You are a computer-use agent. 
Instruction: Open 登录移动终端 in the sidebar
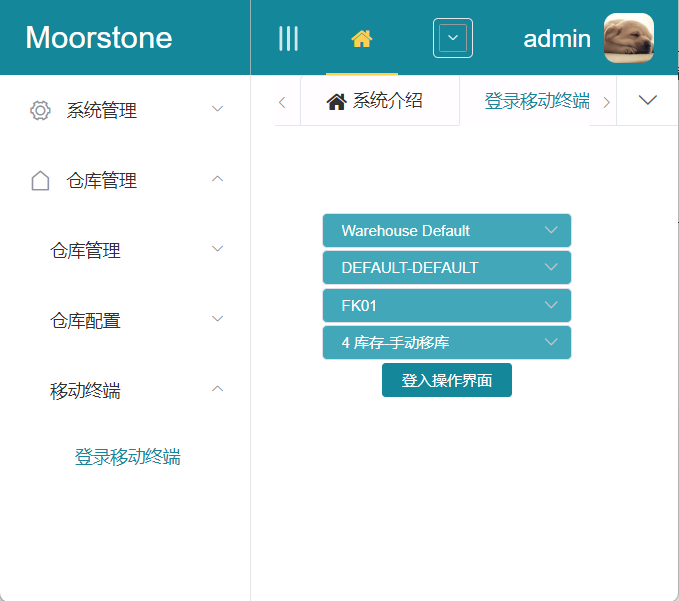[127, 457]
